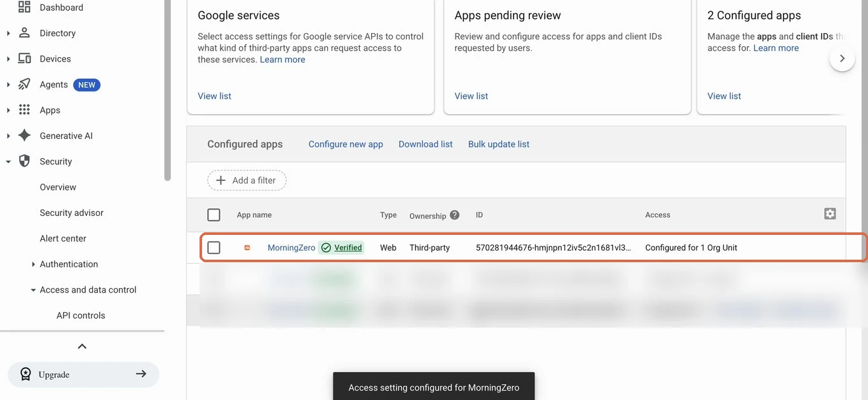
Task: Open Dashboard in the sidebar
Action: tap(62, 8)
